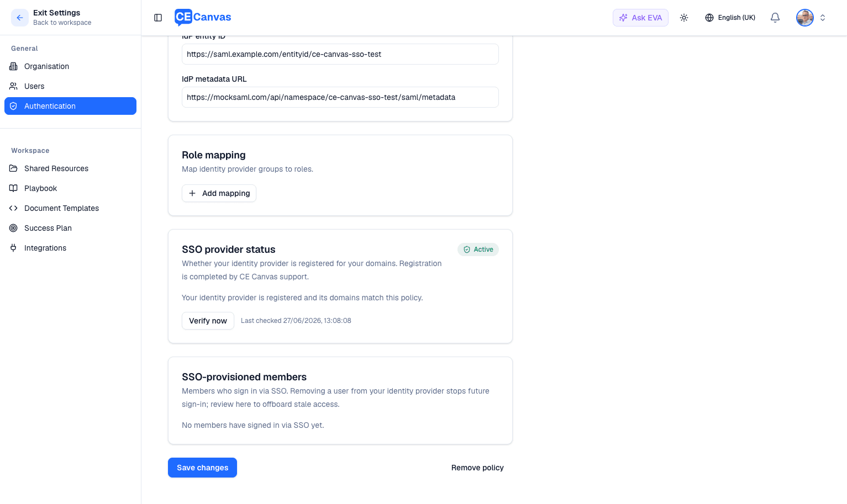Click the back arrow Exit Settings icon
The image size is (847, 504).
click(20, 18)
